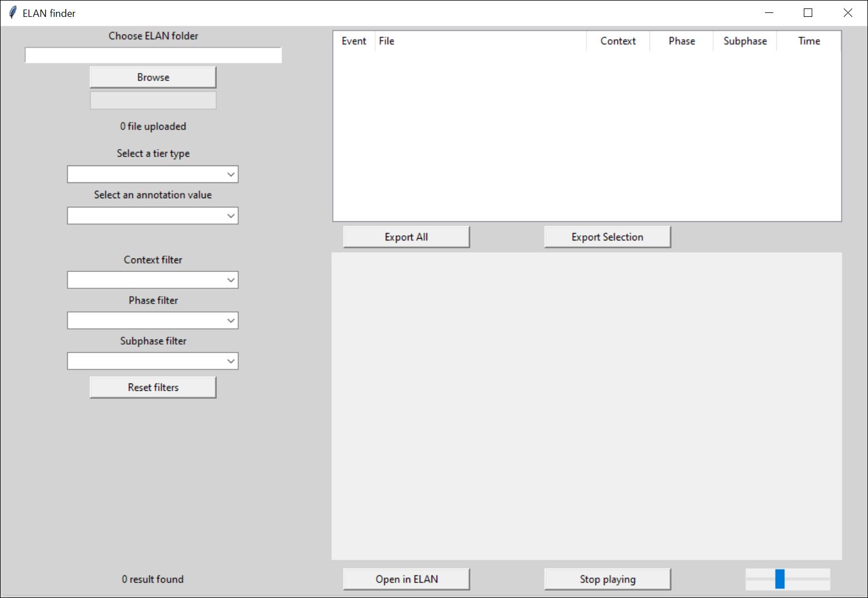Screen dimensions: 868x598
Task: Click Stop playing button
Action: pos(607,579)
